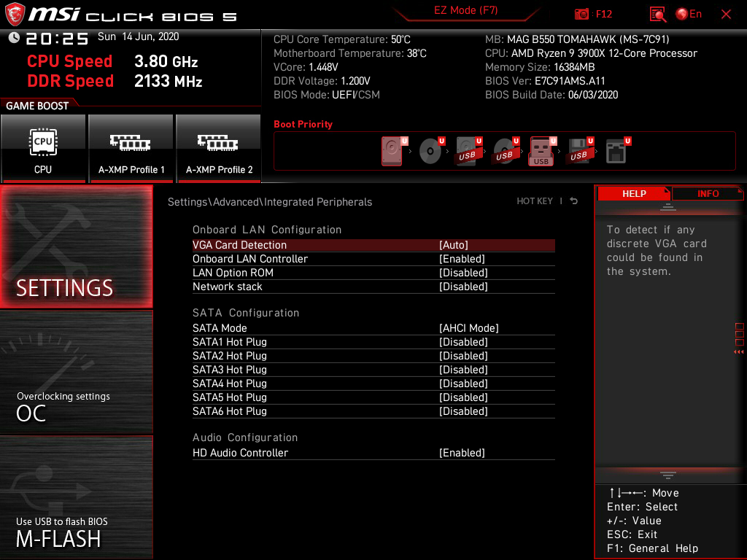Image resolution: width=747 pixels, height=560 pixels.
Task: Take a screenshot with the F12 camera icon
Action: 581,15
